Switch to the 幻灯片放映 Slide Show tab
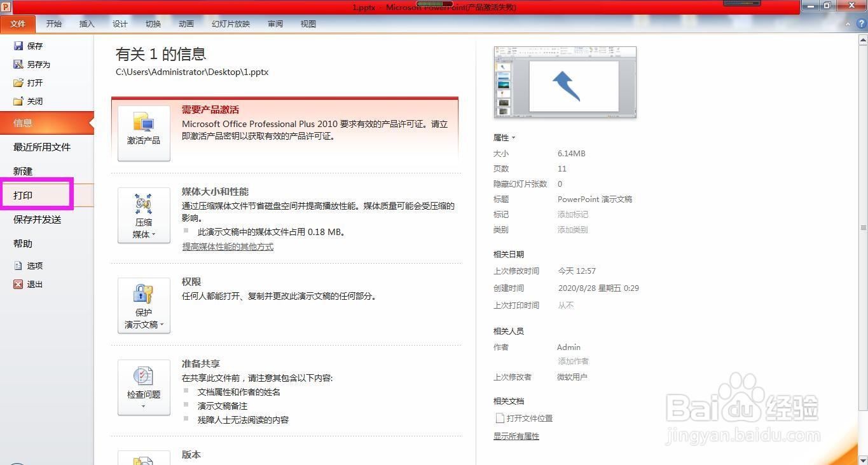This screenshot has width=868, height=465. click(x=231, y=24)
